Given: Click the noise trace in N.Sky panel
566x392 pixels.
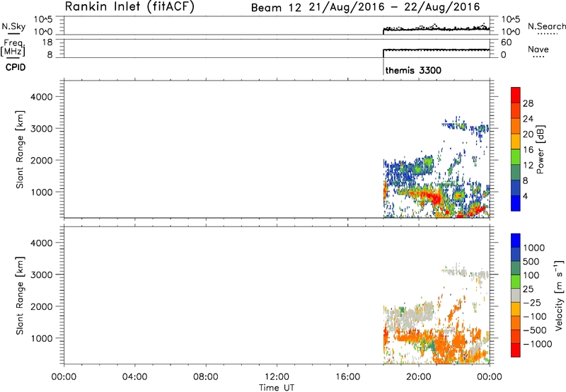Looking at the screenshot, I should click(x=436, y=29).
